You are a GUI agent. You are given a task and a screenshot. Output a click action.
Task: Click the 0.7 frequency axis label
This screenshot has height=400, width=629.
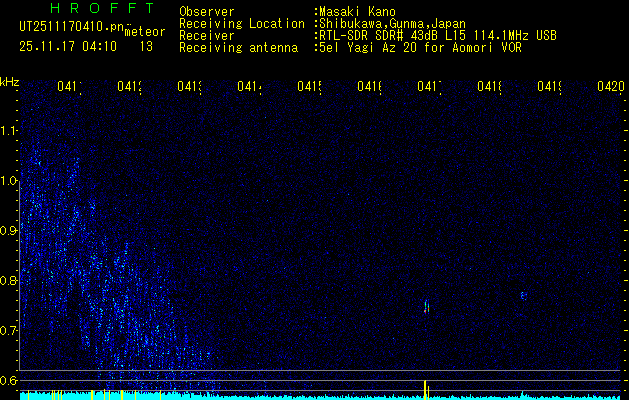pyautogui.click(x=9, y=330)
